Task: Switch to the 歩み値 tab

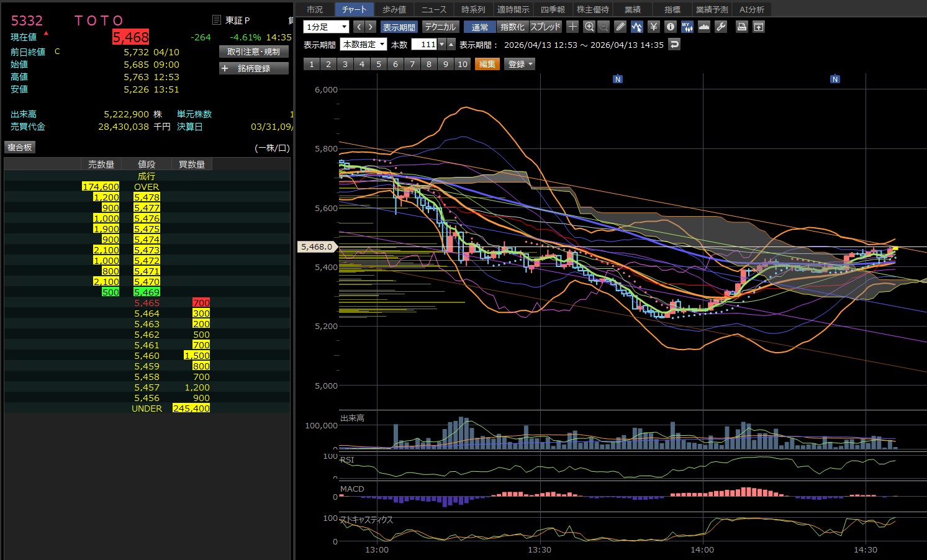Action: coord(394,9)
